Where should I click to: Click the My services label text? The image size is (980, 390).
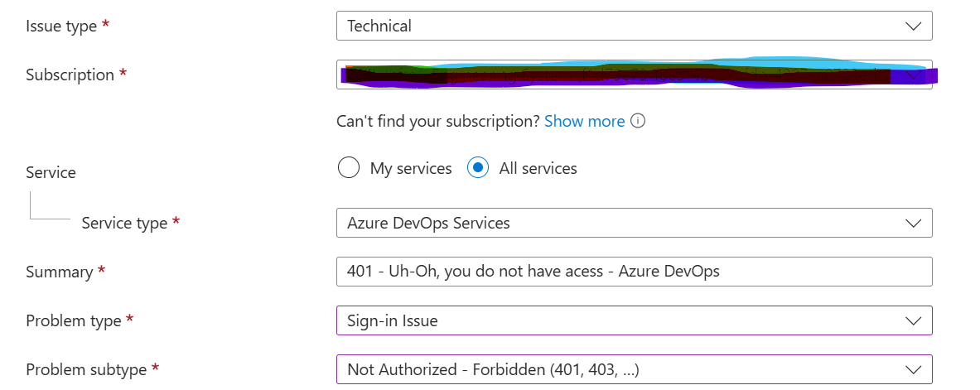coord(411,168)
